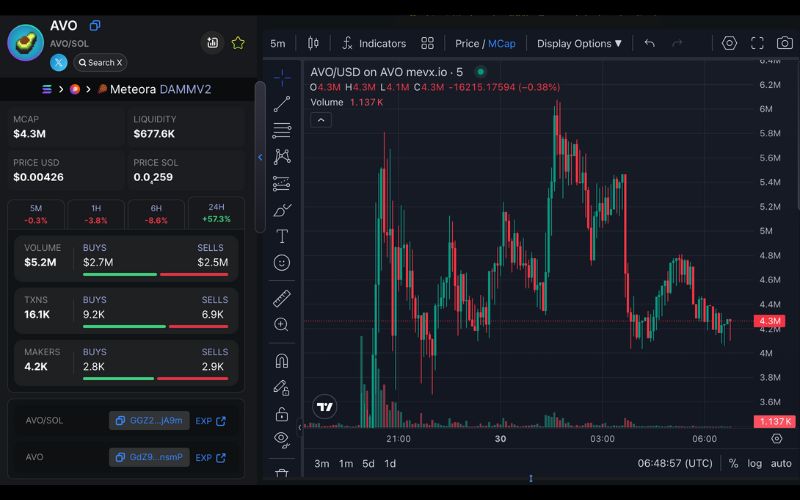Screen dimensions: 800x500
Task: Expand the Display Options dropdown
Action: [x=579, y=43]
